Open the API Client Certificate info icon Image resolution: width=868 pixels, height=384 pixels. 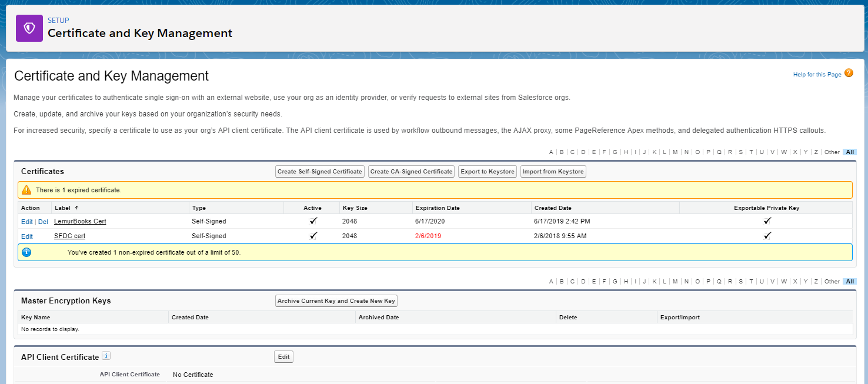click(x=106, y=356)
